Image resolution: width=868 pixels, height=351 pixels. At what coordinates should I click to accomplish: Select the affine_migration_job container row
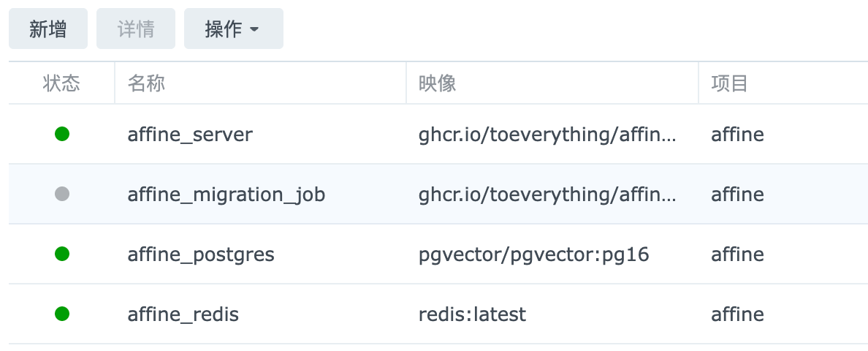226,195
